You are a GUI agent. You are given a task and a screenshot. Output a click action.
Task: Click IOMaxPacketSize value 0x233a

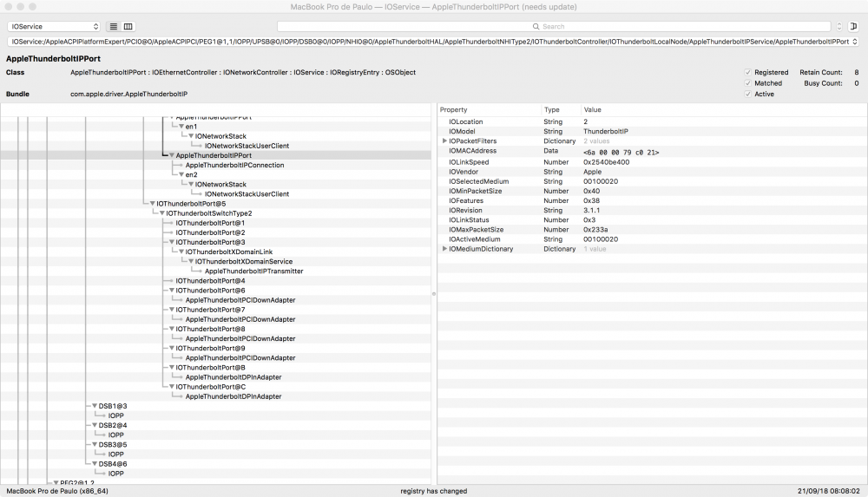tap(595, 230)
